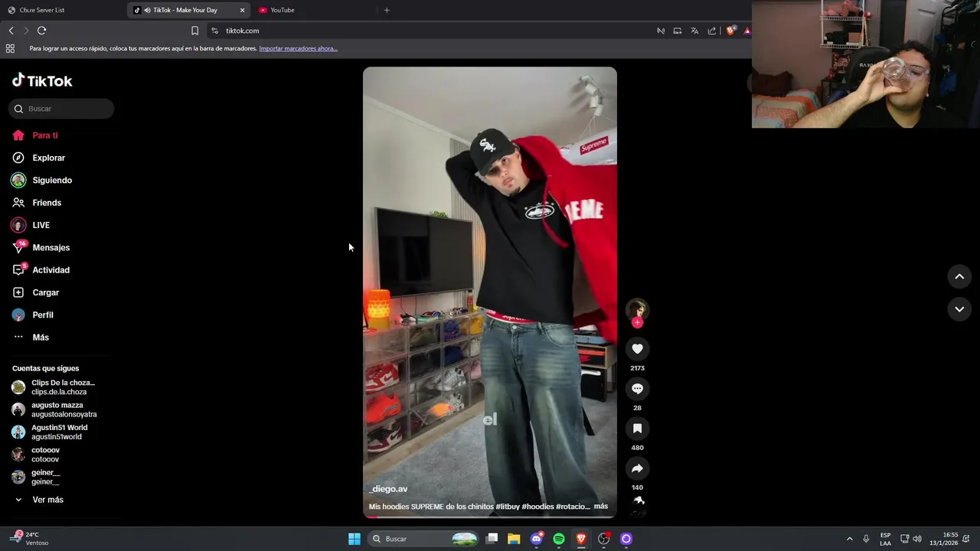Click the TikTok Buscar search field
Viewport: 980px width, 551px height.
click(x=61, y=109)
